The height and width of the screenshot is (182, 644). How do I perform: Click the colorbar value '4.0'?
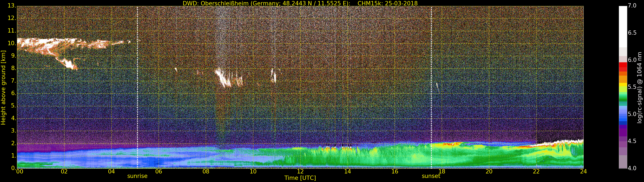(x=632, y=168)
